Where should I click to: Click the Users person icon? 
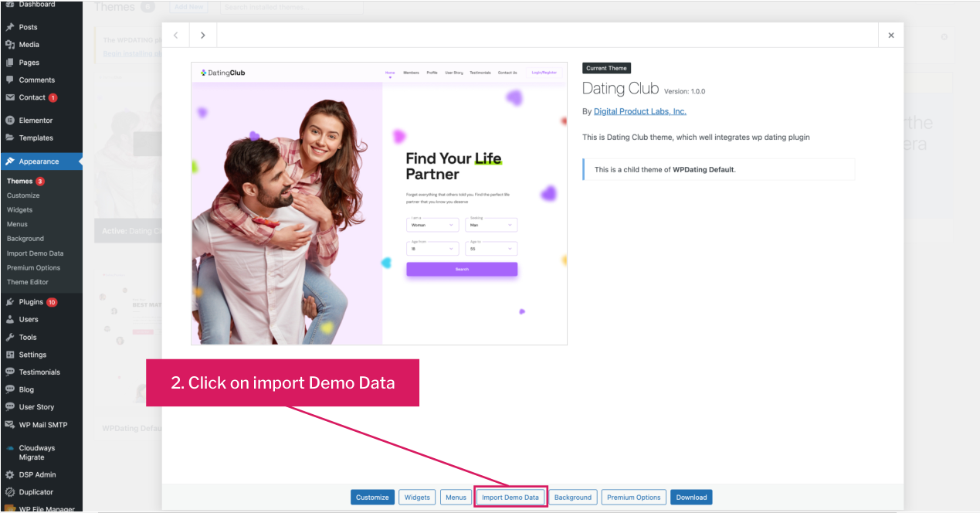tap(10, 319)
